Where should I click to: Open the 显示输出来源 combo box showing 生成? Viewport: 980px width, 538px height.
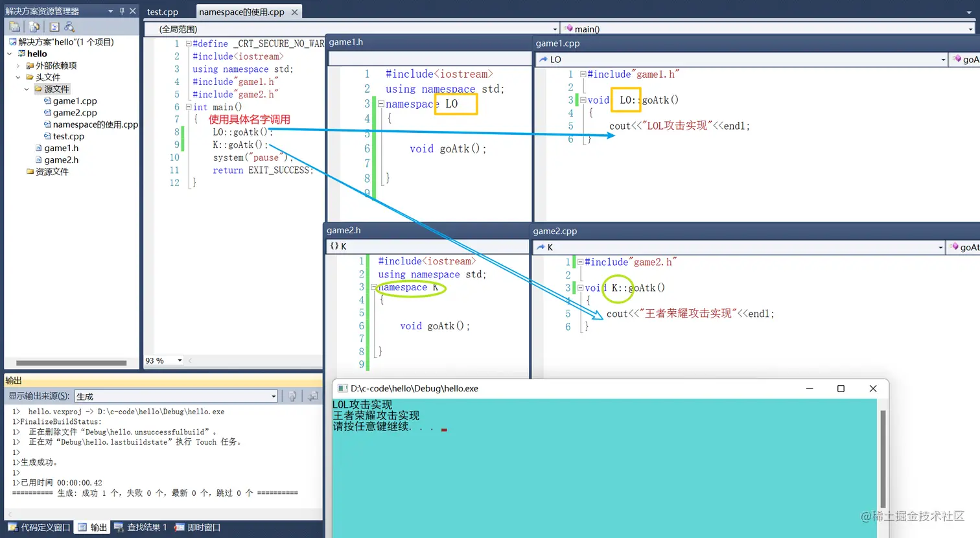coord(176,396)
